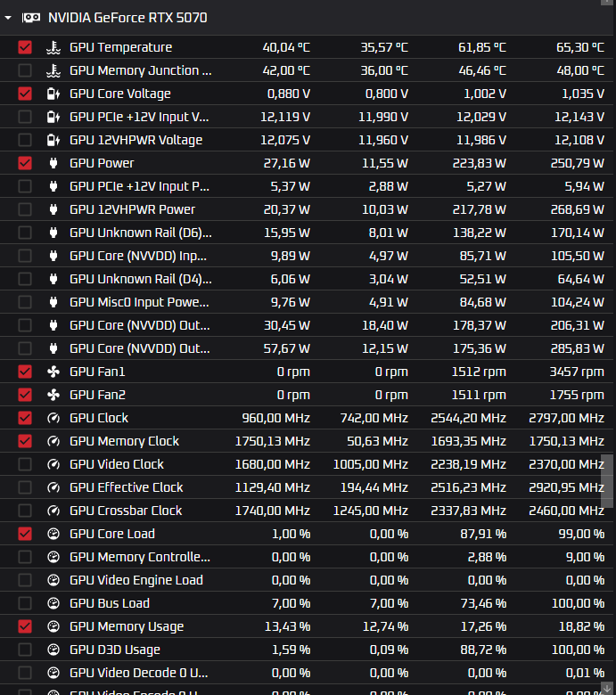Select the 3457 rpm GPU Fan1 value
Image resolution: width=616 pixels, height=695 pixels.
(577, 372)
